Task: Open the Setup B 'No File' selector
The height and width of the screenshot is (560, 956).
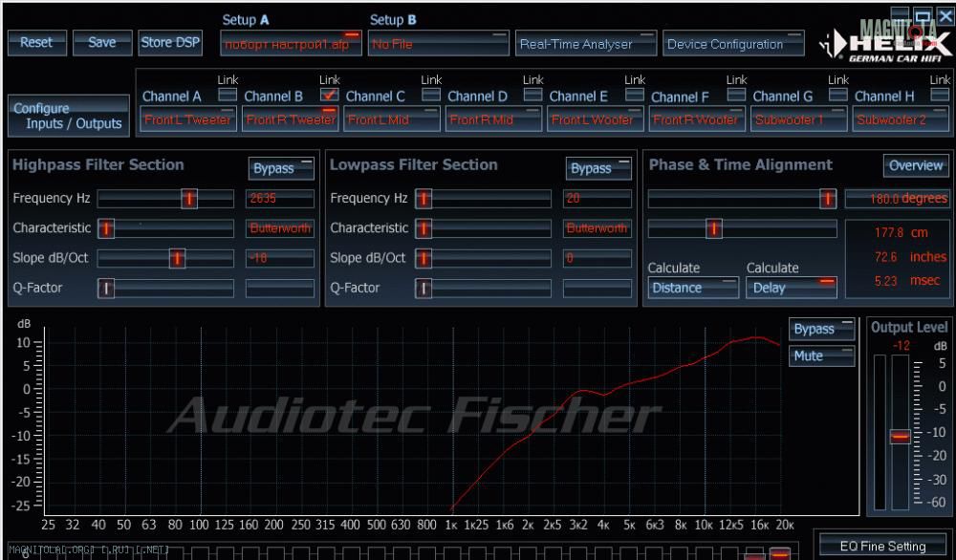Action: click(x=439, y=44)
